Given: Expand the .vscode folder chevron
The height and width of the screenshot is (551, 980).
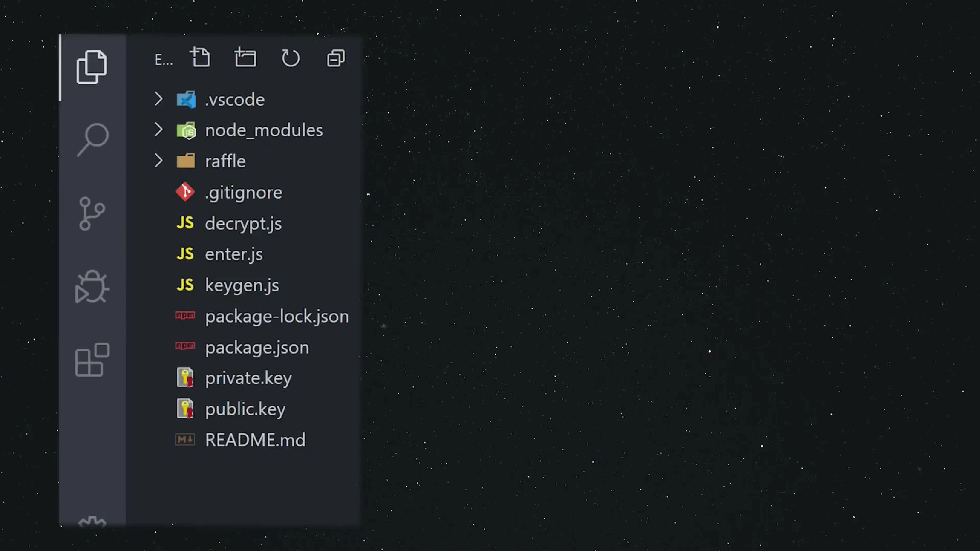Looking at the screenshot, I should click(159, 99).
